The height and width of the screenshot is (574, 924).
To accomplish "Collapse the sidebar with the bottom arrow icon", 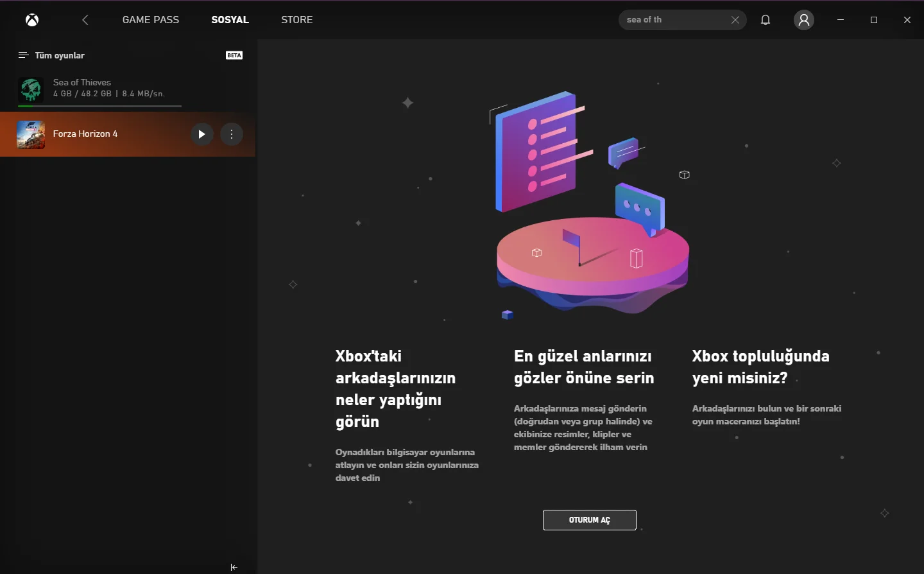I will 234,567.
